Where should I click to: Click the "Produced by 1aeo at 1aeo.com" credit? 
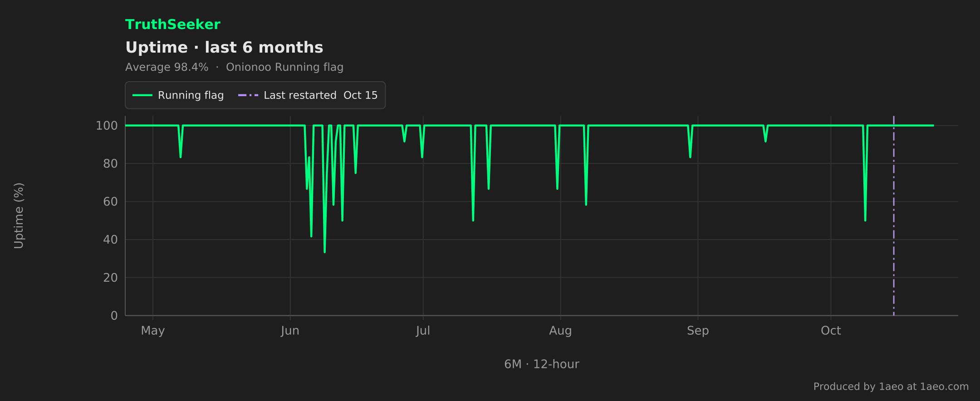pyautogui.click(x=891, y=386)
